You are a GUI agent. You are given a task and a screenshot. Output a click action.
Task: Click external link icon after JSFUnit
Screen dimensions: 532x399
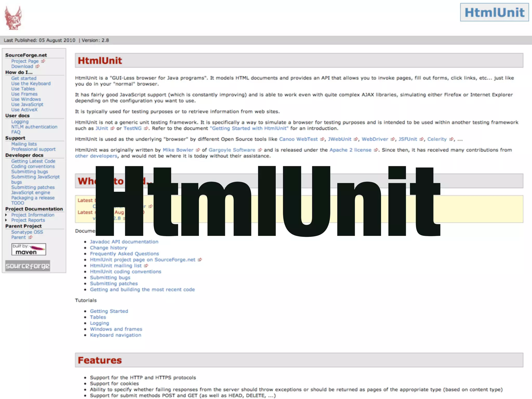[422, 139]
